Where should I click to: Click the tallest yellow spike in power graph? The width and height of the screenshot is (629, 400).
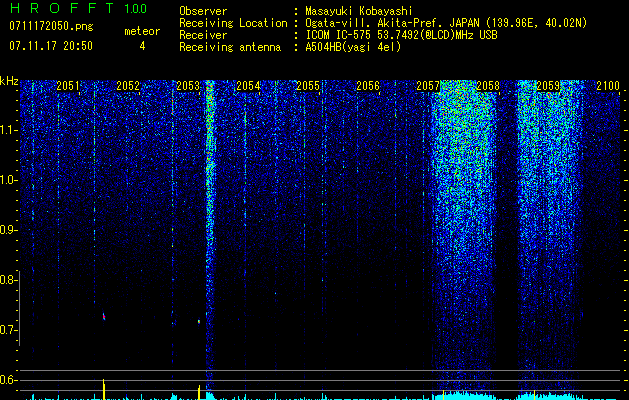tap(103, 389)
